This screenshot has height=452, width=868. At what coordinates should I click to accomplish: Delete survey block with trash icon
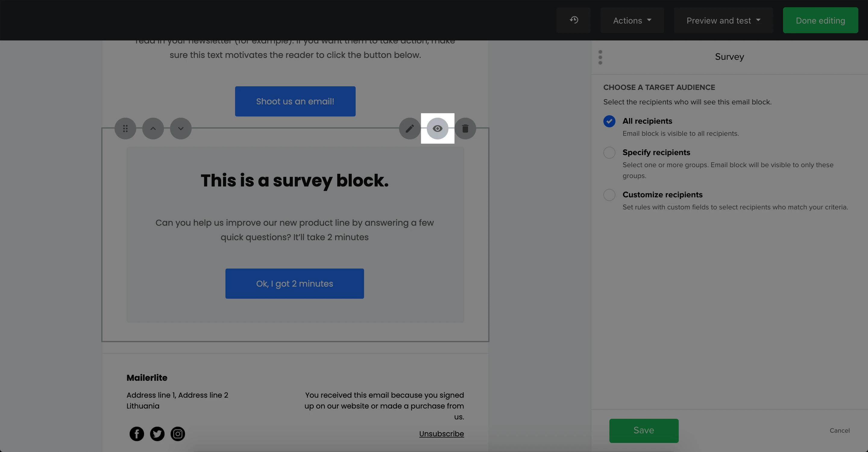(x=465, y=129)
